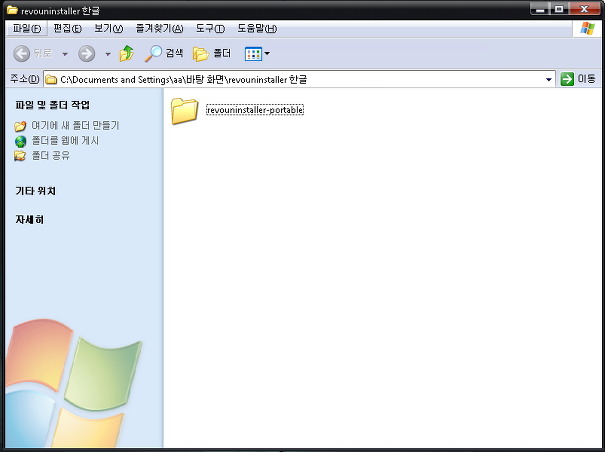Click 폴더를 웹에 게시 link

65,141
